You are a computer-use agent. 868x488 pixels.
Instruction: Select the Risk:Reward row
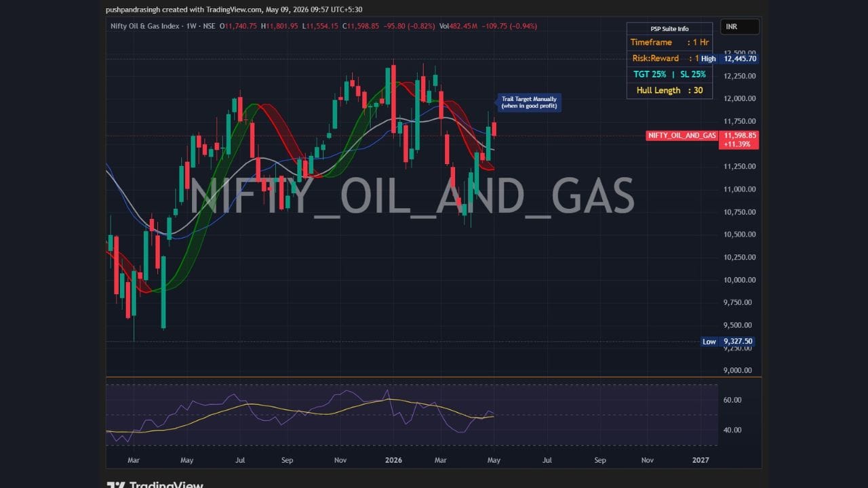(x=669, y=58)
